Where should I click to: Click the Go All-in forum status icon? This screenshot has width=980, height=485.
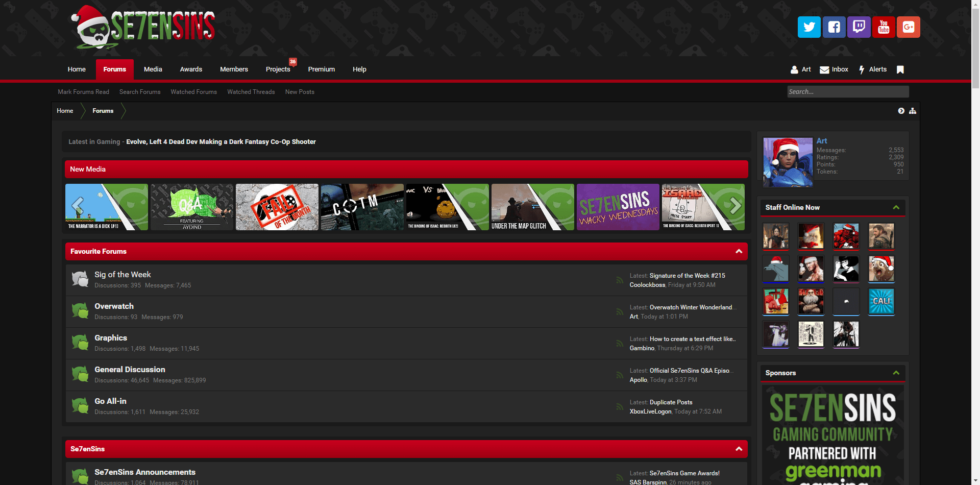pyautogui.click(x=80, y=406)
